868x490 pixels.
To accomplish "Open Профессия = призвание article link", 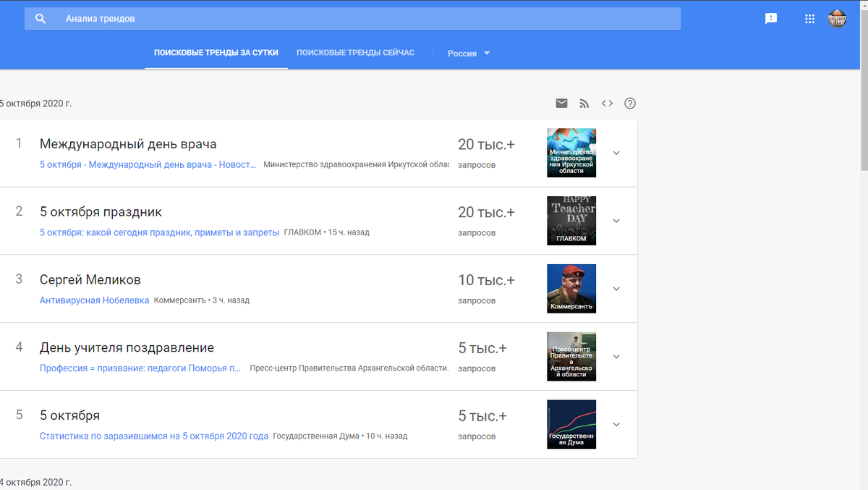I will point(140,368).
